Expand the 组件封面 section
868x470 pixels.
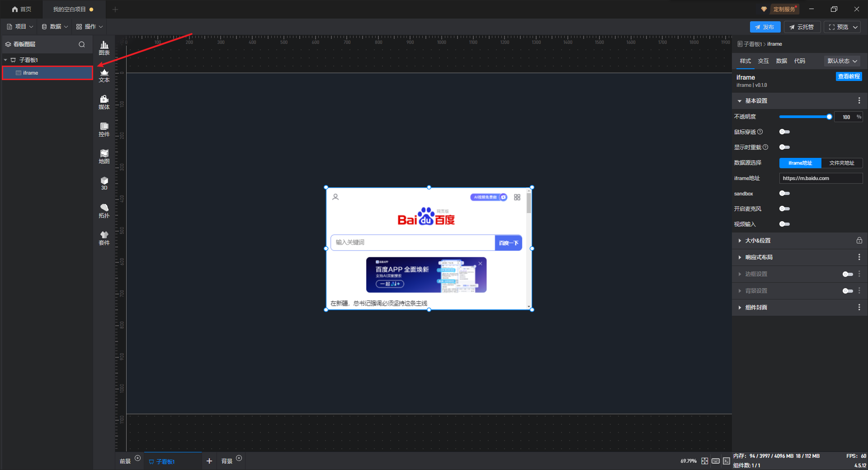(x=740, y=308)
